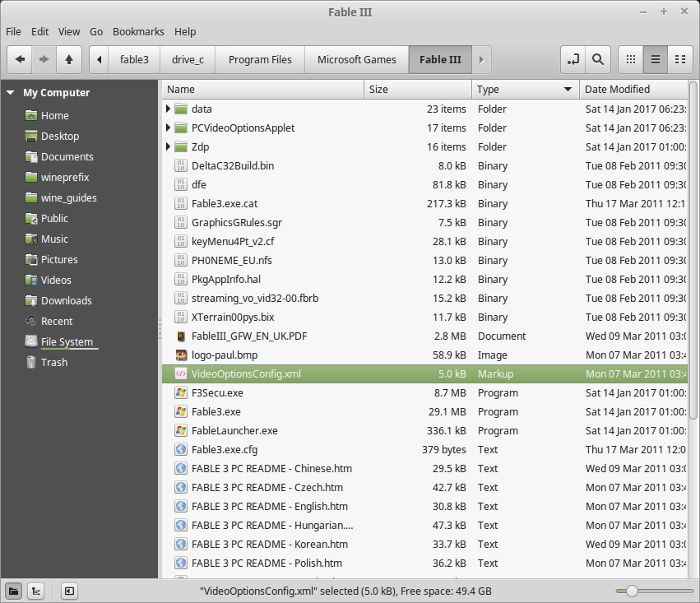The image size is (700, 603).
Task: Switch to compact view
Action: pyautogui.click(x=680, y=59)
